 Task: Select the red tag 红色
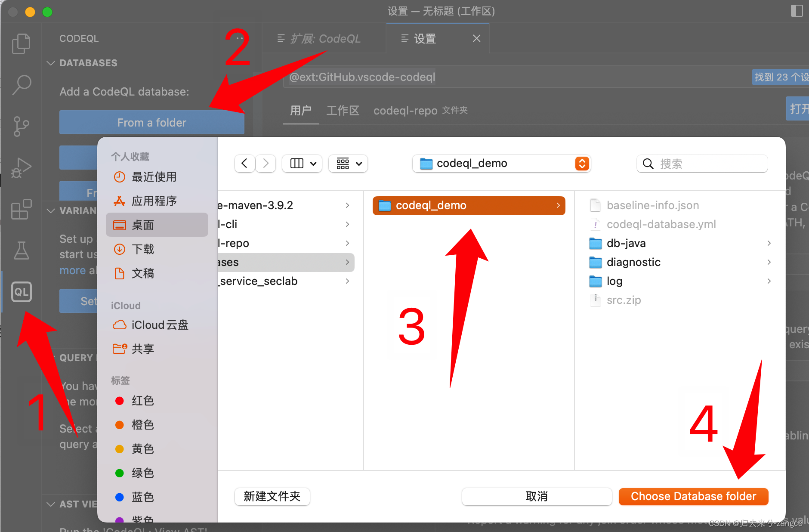point(157,401)
